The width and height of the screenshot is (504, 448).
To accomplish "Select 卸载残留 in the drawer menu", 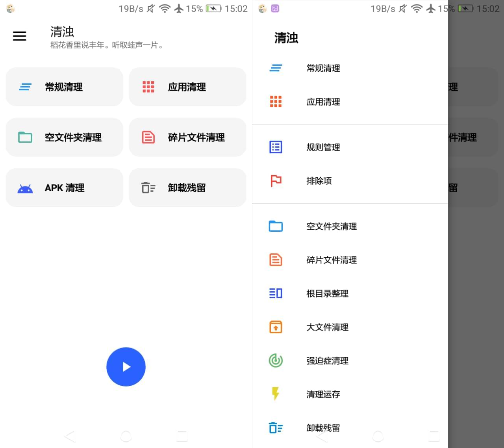I will 350,428.
